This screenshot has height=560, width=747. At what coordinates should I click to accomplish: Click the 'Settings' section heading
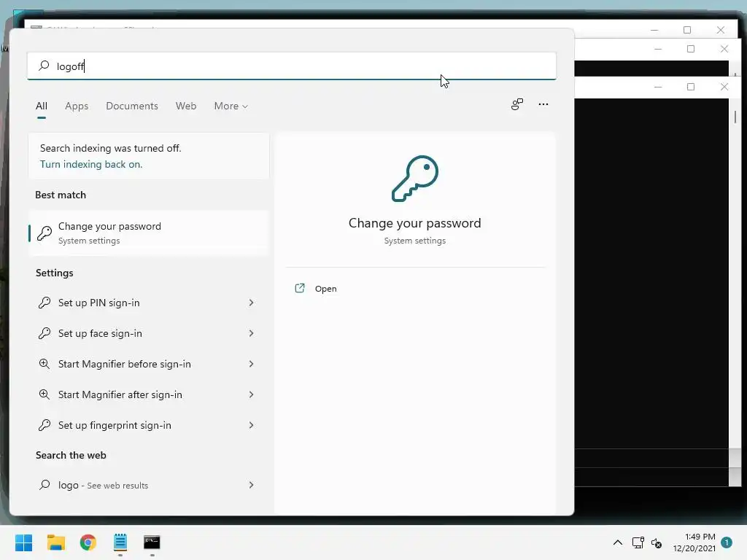[x=54, y=273]
